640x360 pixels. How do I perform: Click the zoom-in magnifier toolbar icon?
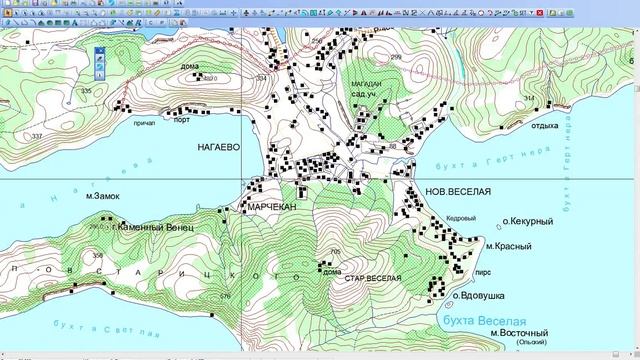tap(77, 13)
